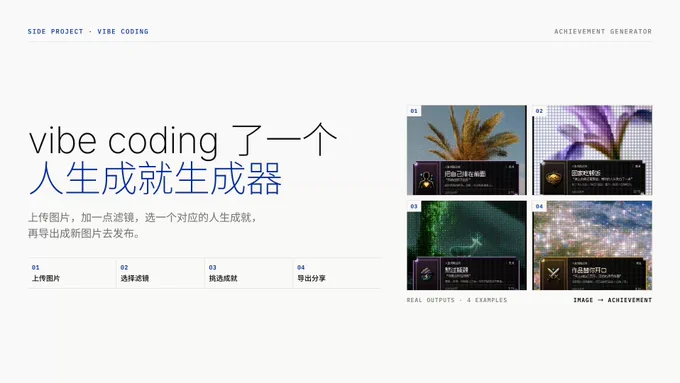Click the golden bowl achievement icon
Viewport: 680px width, 383px height.
pos(553,178)
